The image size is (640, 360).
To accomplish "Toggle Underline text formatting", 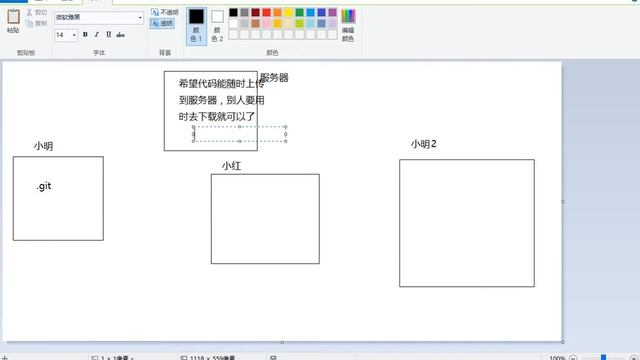I will click(x=109, y=35).
